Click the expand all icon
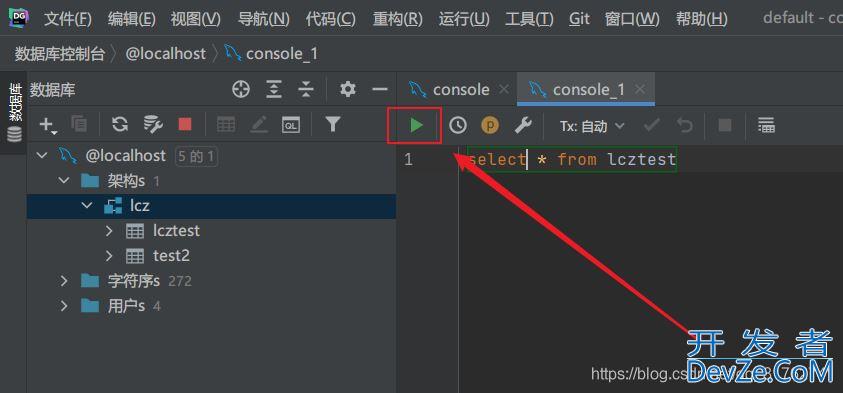Viewport: 843px width, 393px height. (274, 89)
